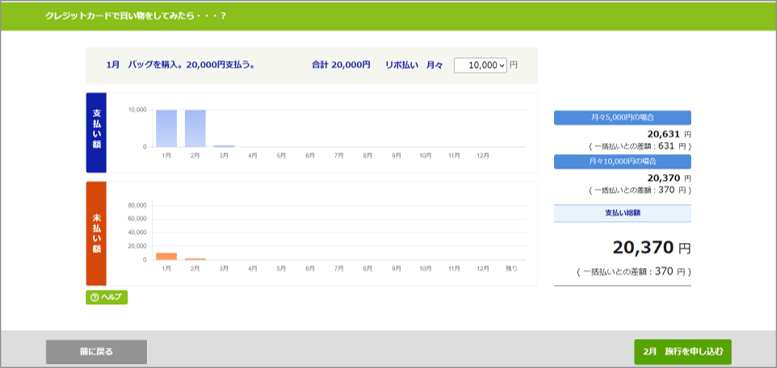Image resolution: width=777 pixels, height=368 pixels.
Task: Click the blue 支払い額 chart label
Action: coord(96,133)
